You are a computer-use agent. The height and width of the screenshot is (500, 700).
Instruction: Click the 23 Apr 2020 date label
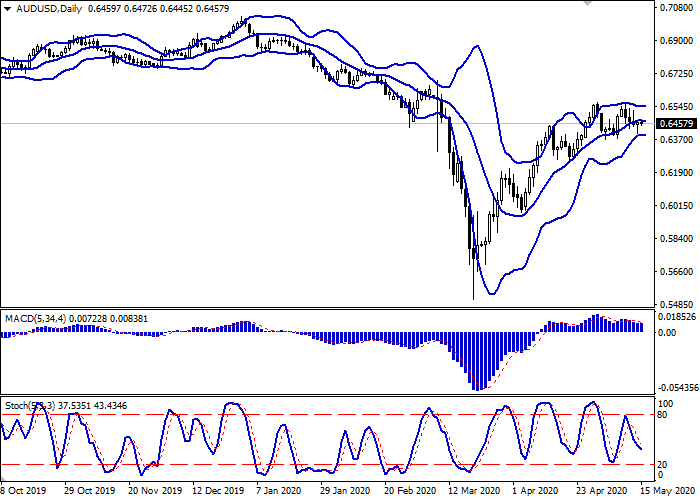pyautogui.click(x=600, y=491)
